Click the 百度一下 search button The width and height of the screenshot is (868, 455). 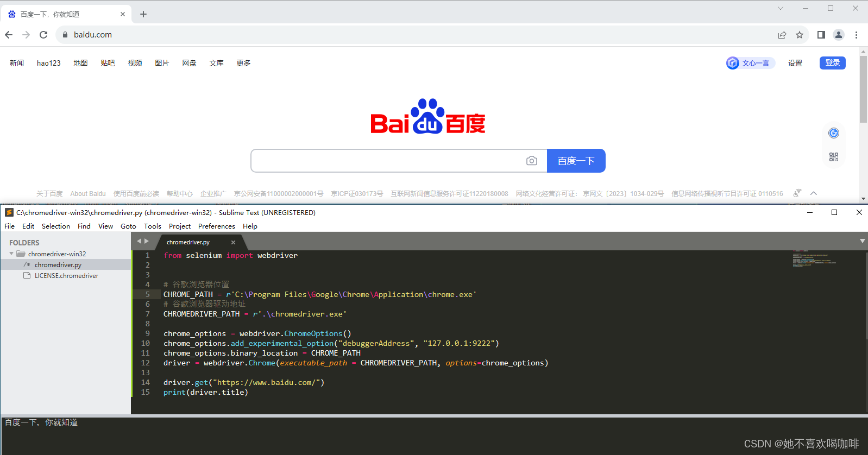point(576,161)
